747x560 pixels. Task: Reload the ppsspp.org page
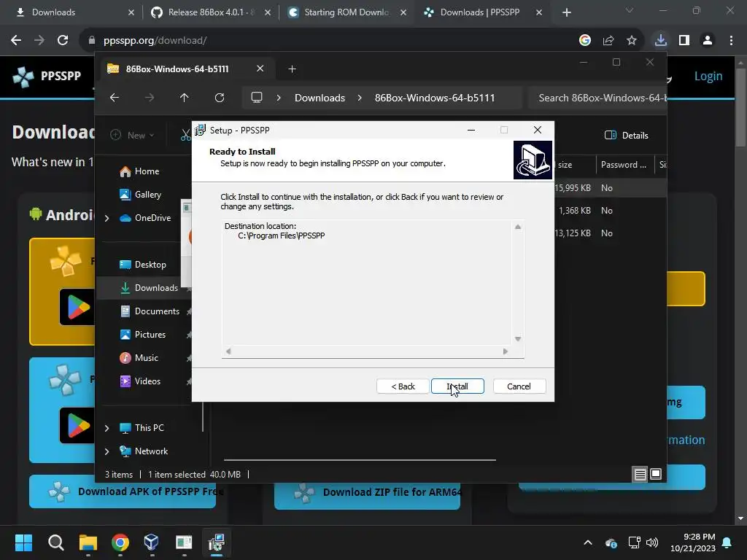point(63,41)
